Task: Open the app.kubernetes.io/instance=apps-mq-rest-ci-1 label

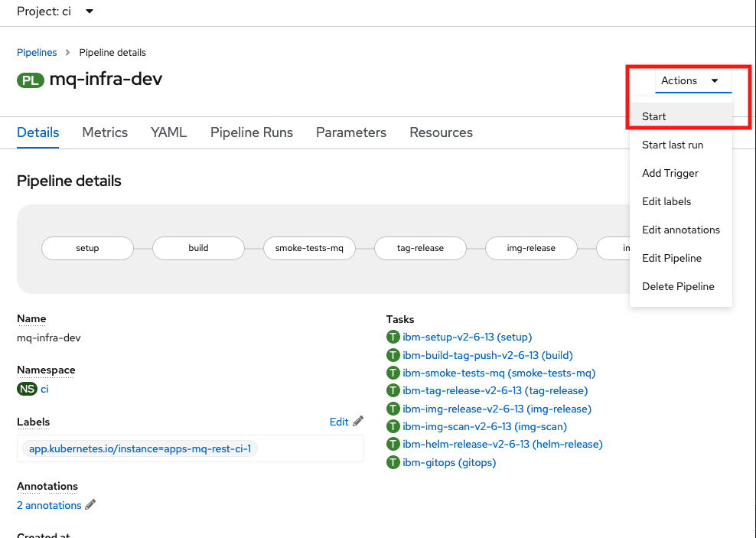Action: 140,448
